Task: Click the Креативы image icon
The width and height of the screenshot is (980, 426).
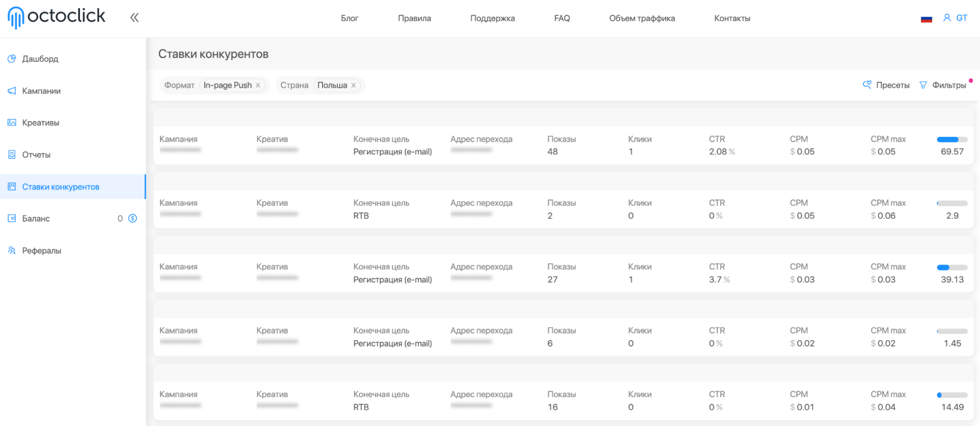Action: 12,123
